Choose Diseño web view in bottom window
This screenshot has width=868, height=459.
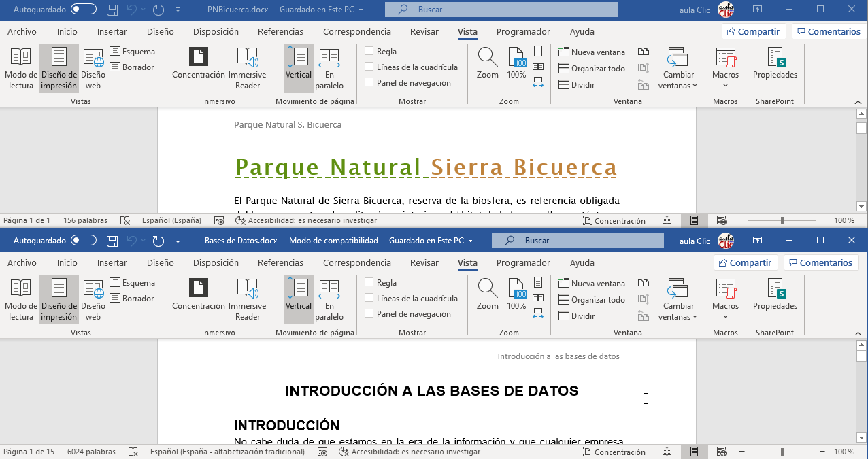tap(93, 299)
